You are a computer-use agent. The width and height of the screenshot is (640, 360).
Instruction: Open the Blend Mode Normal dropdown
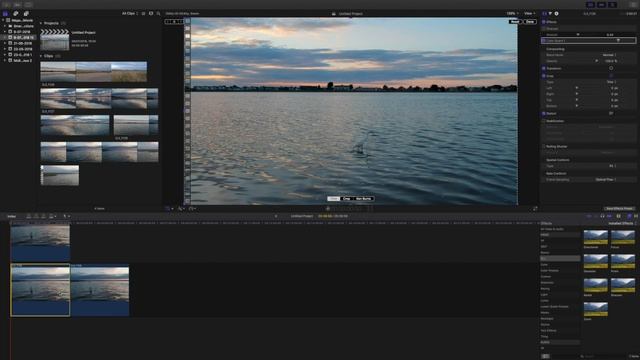coord(609,55)
